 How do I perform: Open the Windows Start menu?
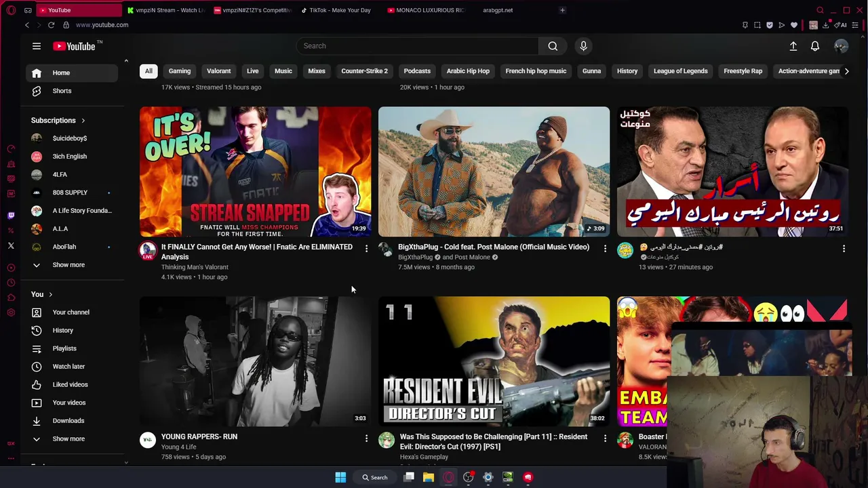340,477
